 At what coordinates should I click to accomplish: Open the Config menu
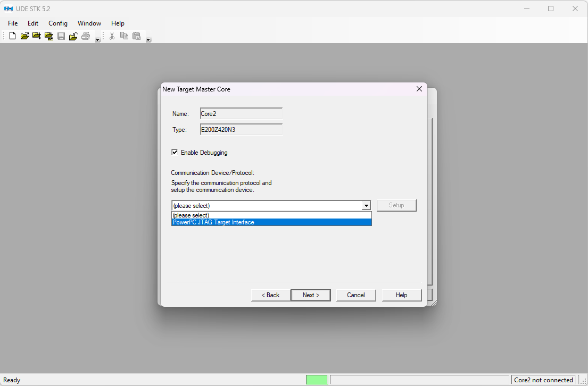click(x=57, y=23)
